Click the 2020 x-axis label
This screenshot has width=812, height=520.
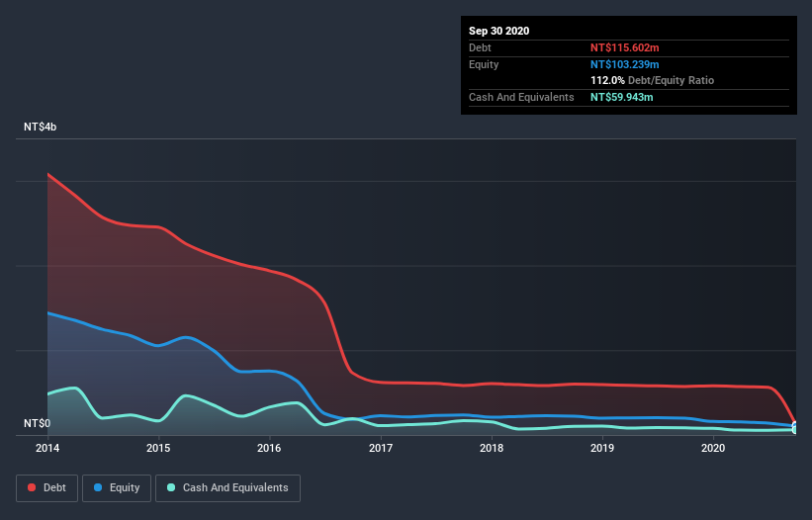pos(713,448)
